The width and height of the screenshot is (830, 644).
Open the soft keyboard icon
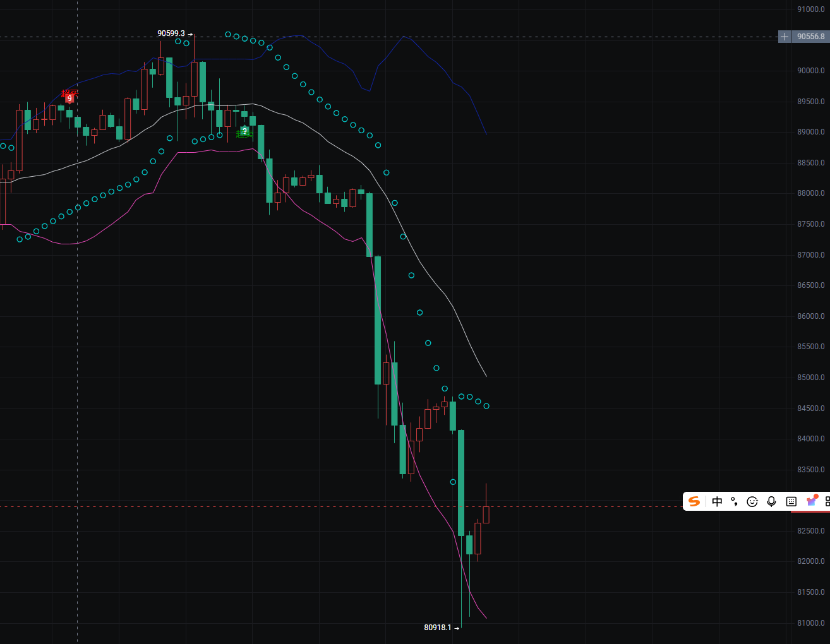[791, 501]
